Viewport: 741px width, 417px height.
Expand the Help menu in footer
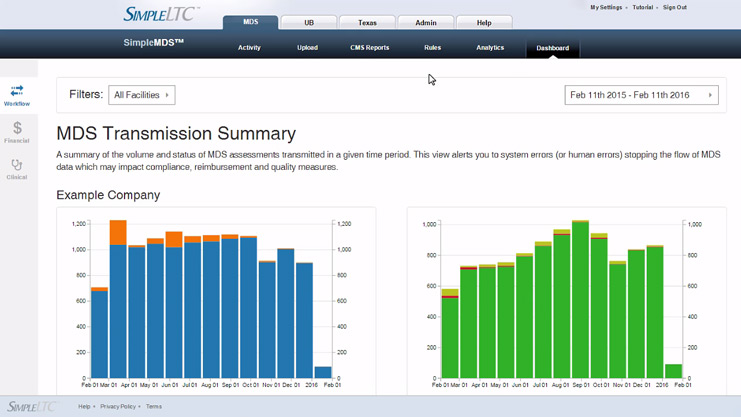coord(85,407)
